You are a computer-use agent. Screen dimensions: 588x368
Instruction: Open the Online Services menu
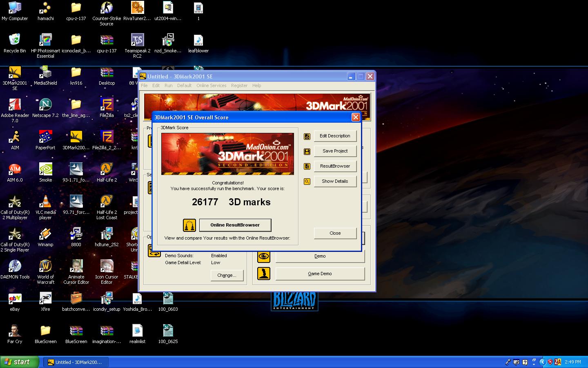(x=211, y=85)
